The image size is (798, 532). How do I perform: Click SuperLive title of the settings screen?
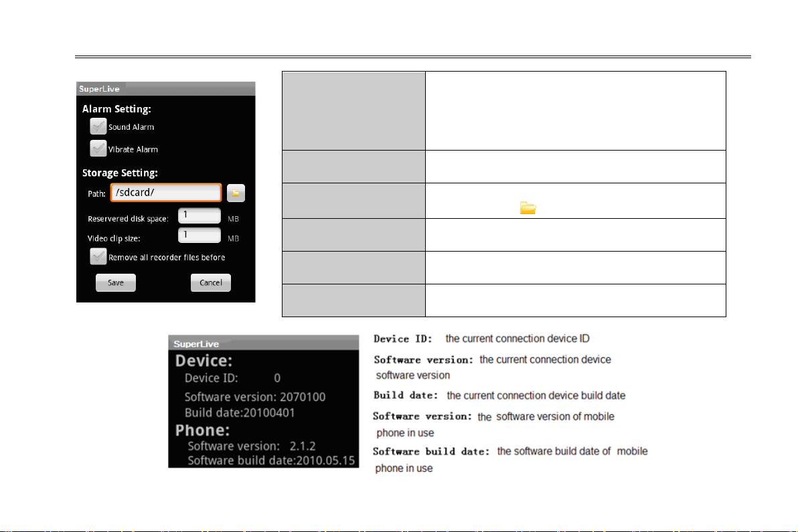coord(99,89)
